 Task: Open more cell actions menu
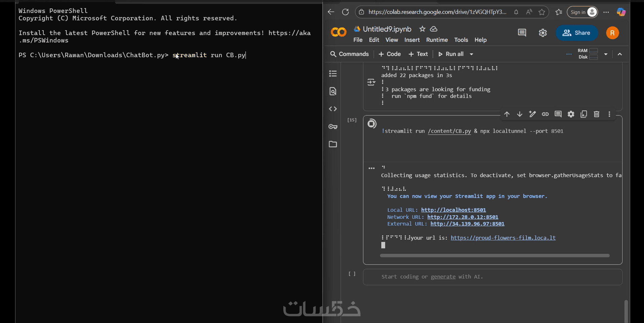[609, 114]
